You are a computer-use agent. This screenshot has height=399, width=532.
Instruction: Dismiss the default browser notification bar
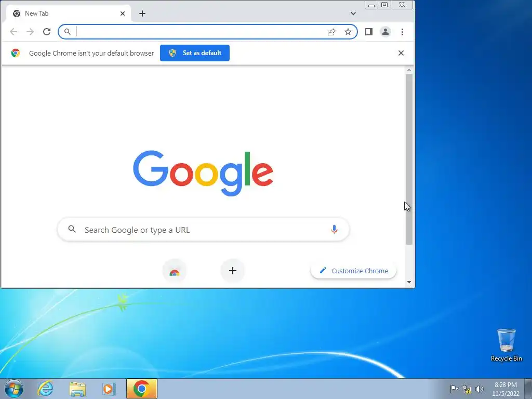(x=401, y=53)
